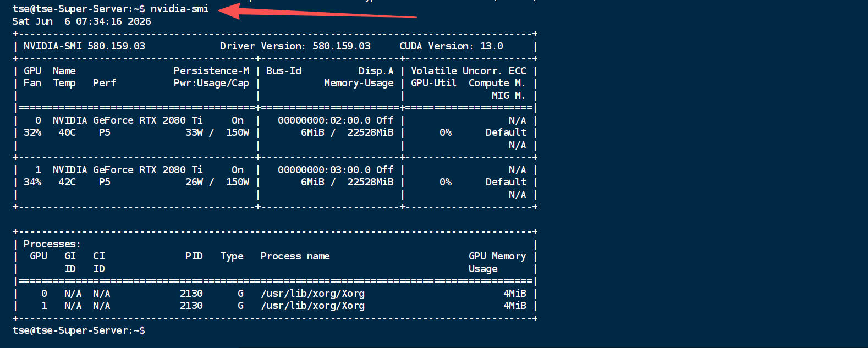The height and width of the screenshot is (348, 868).
Task: Select the Pwr:Usage/Cap header text
Action: click(x=211, y=83)
